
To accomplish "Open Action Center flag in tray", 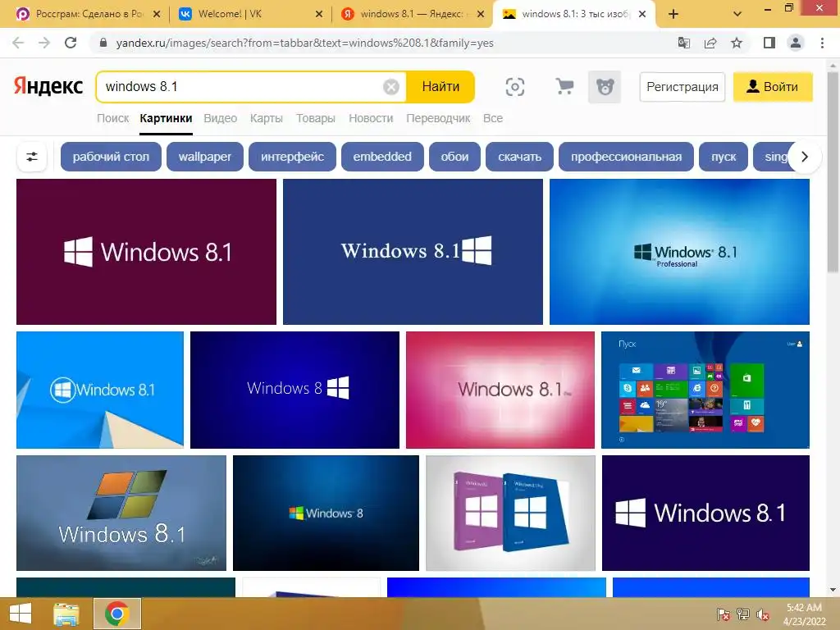I will (x=723, y=614).
